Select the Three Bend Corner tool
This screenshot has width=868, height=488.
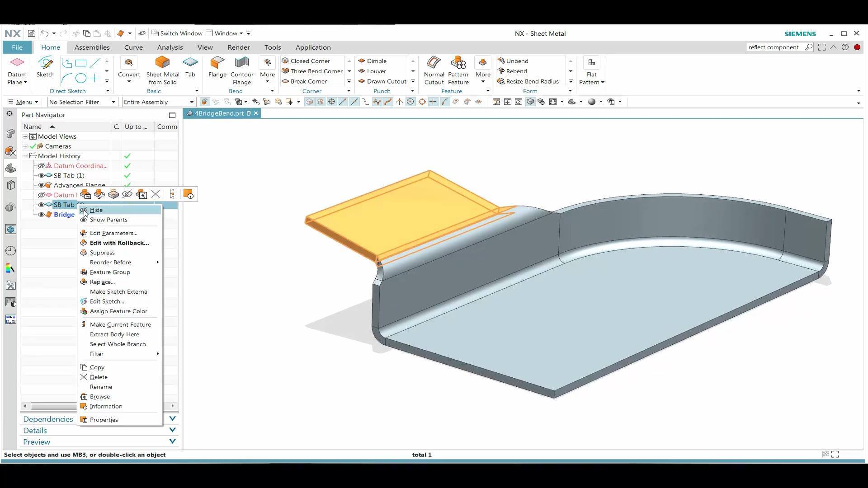pyautogui.click(x=312, y=71)
